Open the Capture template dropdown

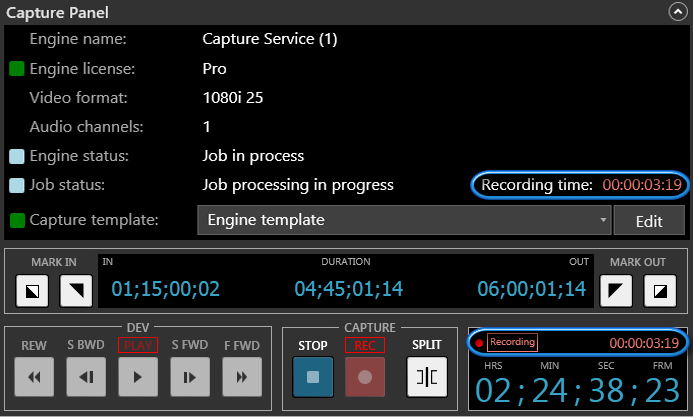(404, 220)
